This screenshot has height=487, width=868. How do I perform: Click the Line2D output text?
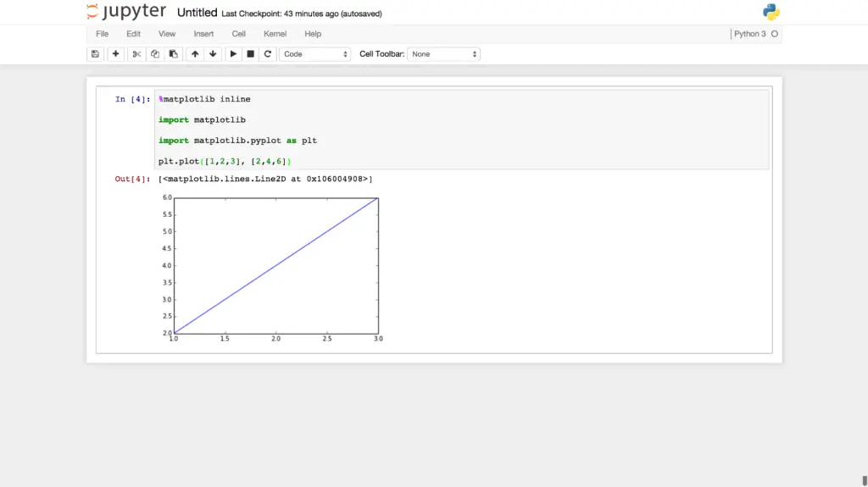(265, 179)
